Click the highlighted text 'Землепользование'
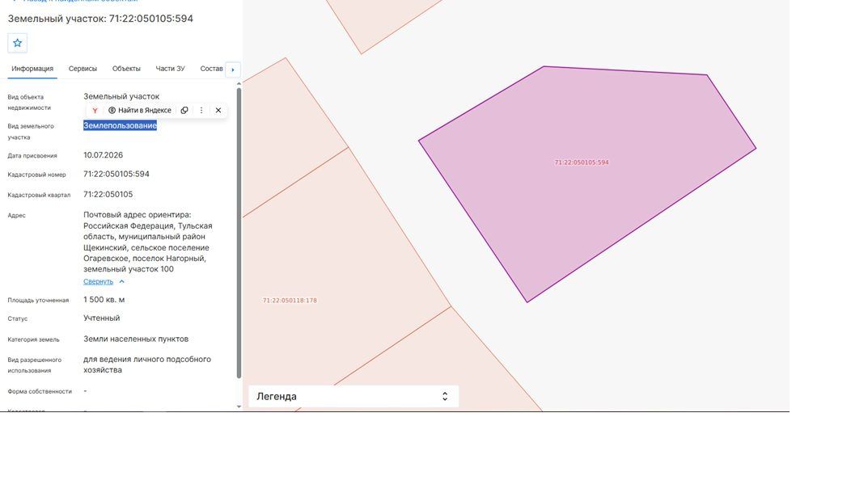 point(120,125)
